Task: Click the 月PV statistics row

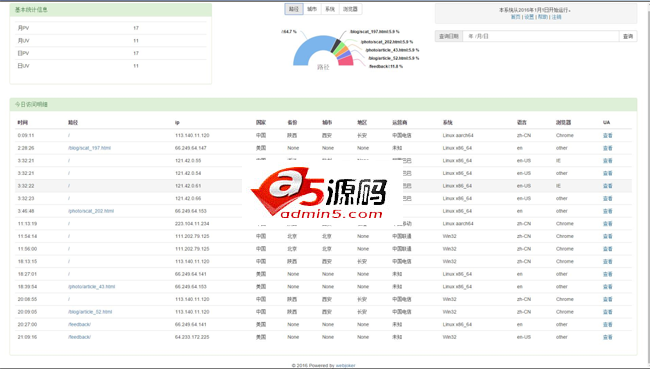Action: pyautogui.click(x=111, y=28)
